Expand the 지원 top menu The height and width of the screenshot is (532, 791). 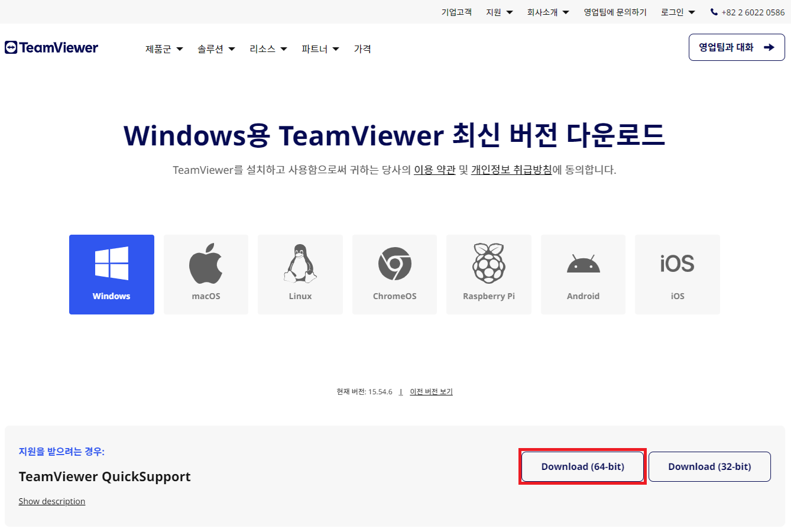click(500, 12)
